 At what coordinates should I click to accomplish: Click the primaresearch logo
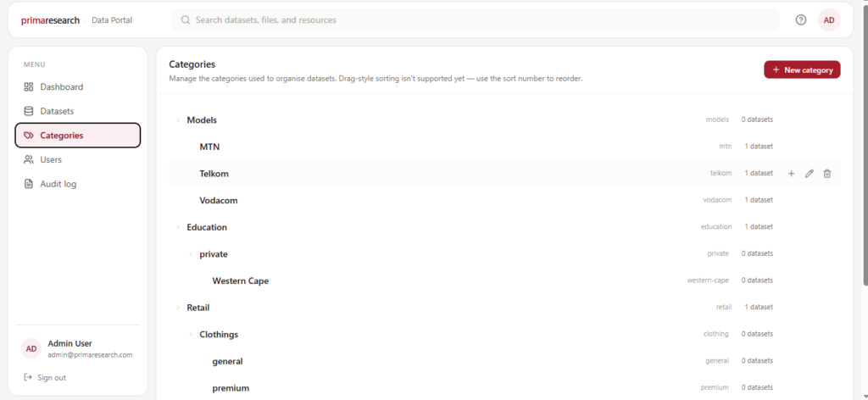tap(50, 20)
